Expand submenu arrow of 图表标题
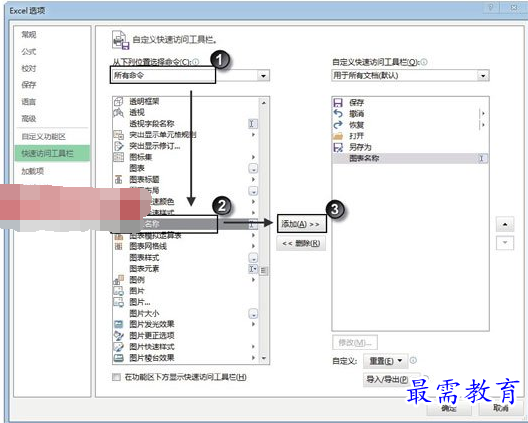Screen dimensions: 528x423 tap(253, 180)
